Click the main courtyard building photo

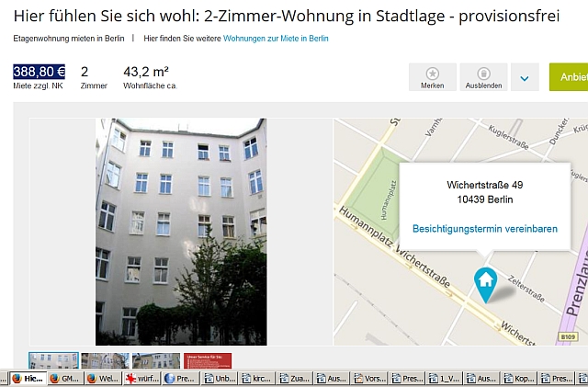181,232
